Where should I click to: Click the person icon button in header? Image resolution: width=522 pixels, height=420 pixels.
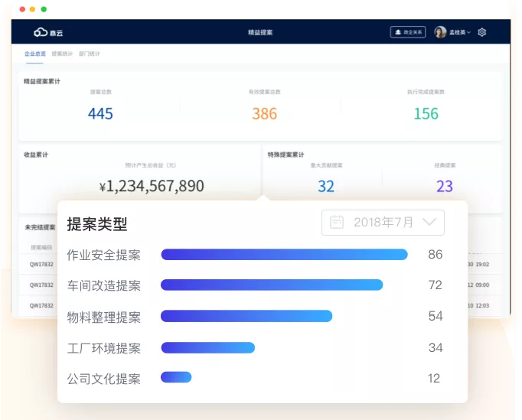pyautogui.click(x=408, y=32)
